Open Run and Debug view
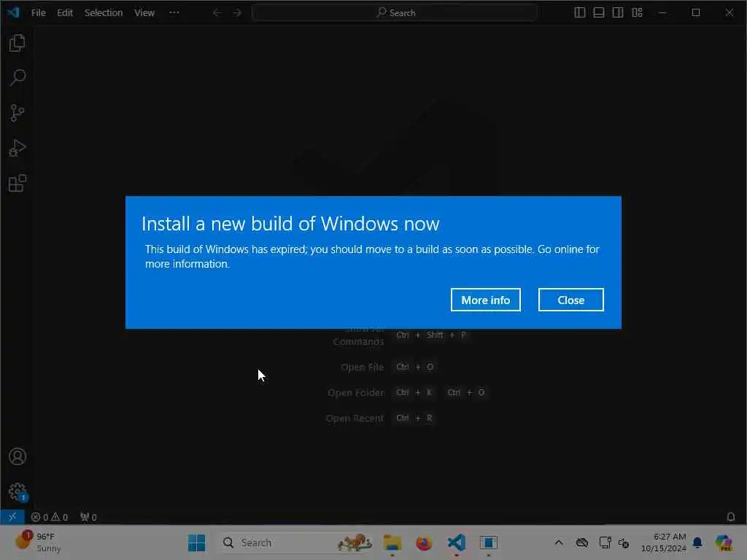The height and width of the screenshot is (560, 747). (x=18, y=148)
